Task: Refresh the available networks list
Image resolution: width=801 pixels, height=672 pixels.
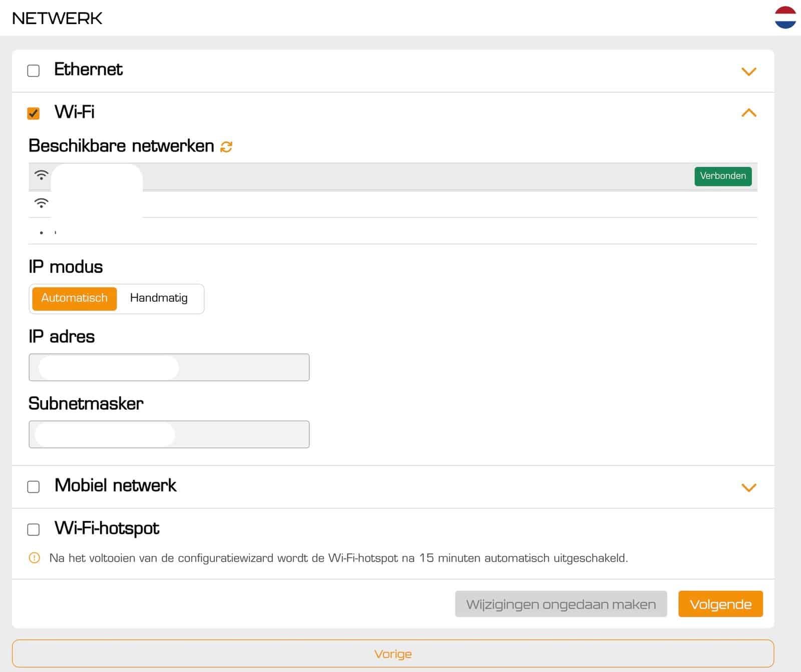Action: point(226,147)
